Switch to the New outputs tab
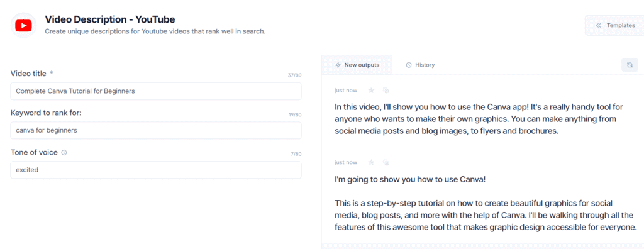Image resolution: width=644 pixels, height=249 pixels. [357, 65]
